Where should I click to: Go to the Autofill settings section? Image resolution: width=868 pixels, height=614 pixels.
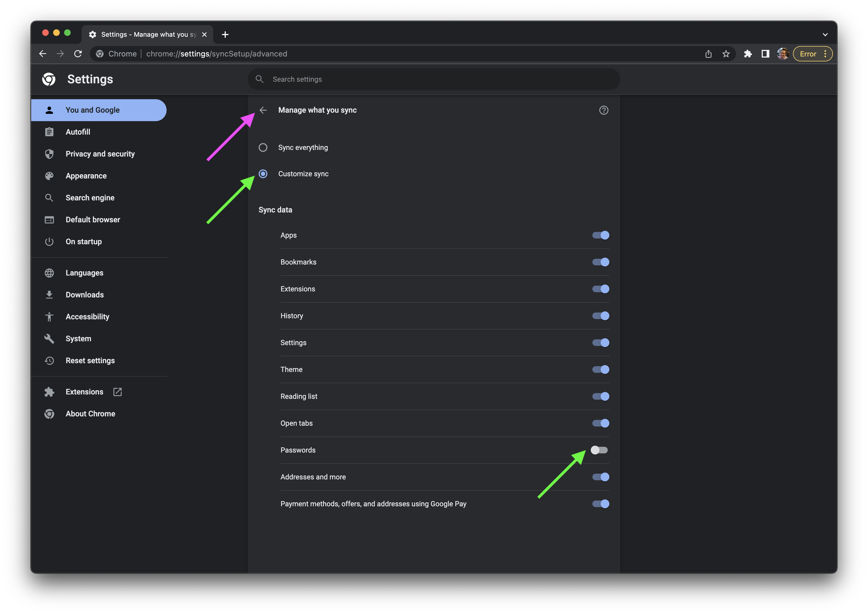(78, 132)
